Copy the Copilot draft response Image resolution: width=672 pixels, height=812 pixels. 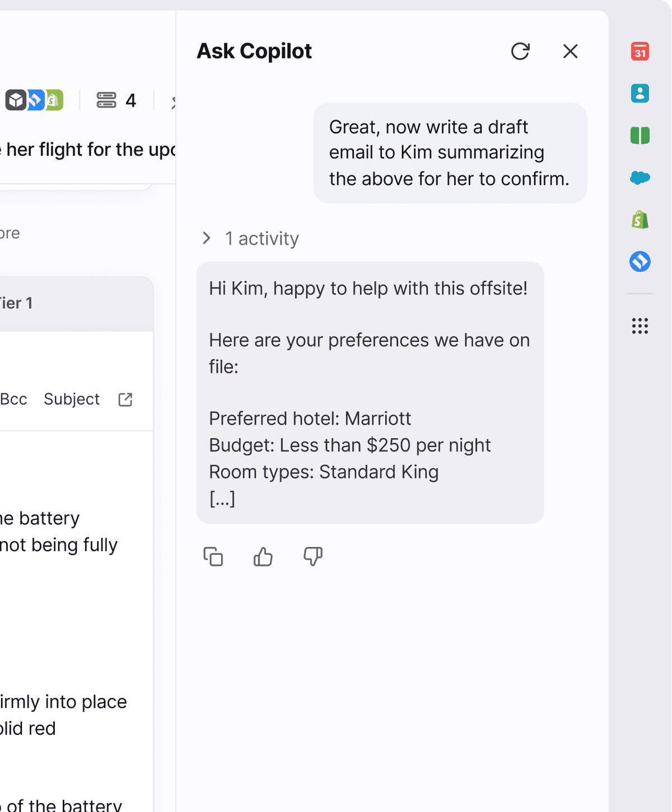(x=213, y=556)
